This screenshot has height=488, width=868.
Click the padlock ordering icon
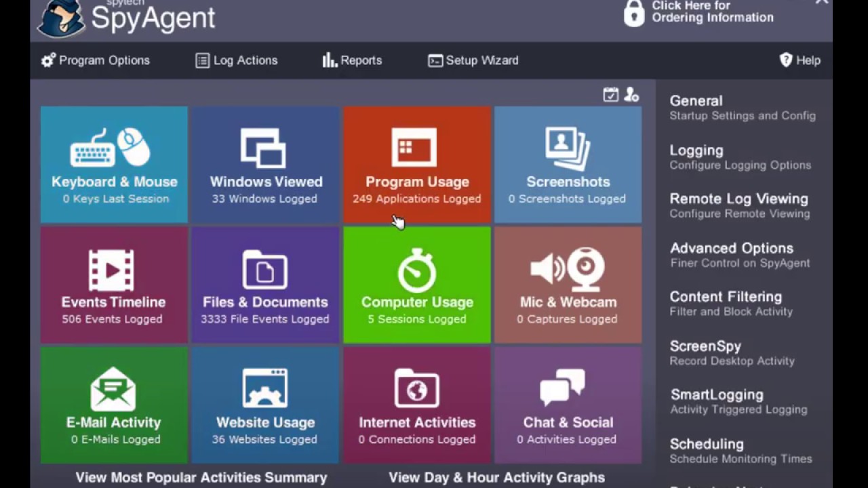pyautogui.click(x=634, y=14)
